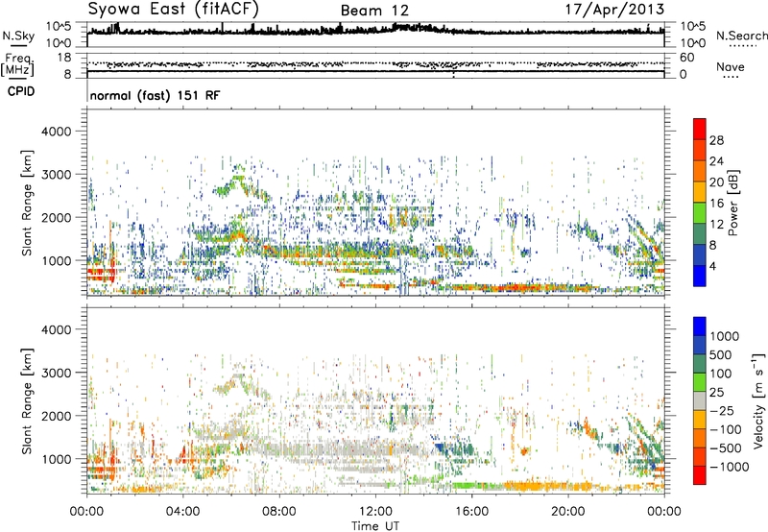Click the date '17/Apr/2013'

(615, 10)
